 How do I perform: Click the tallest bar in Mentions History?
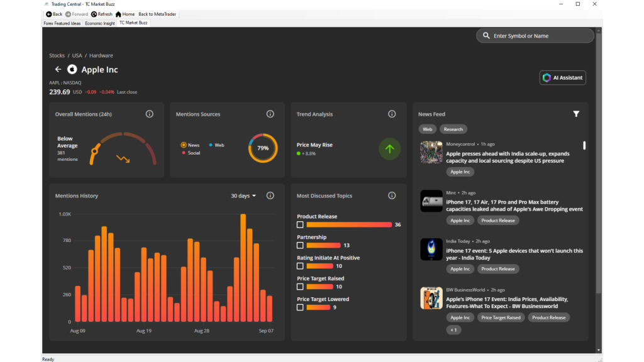(x=243, y=268)
